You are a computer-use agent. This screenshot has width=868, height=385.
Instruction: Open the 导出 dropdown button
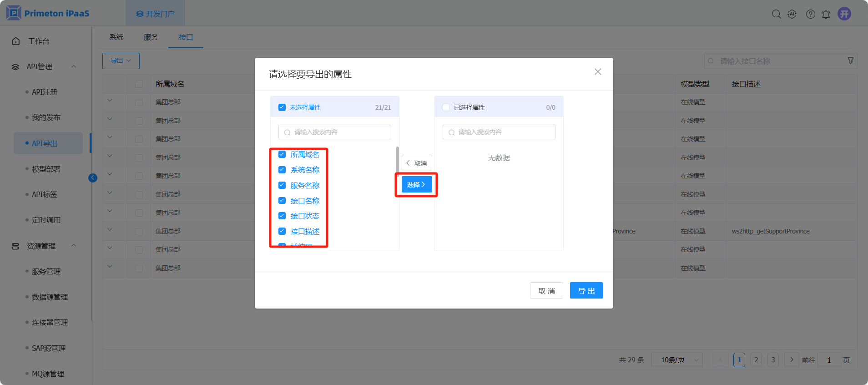(121, 61)
